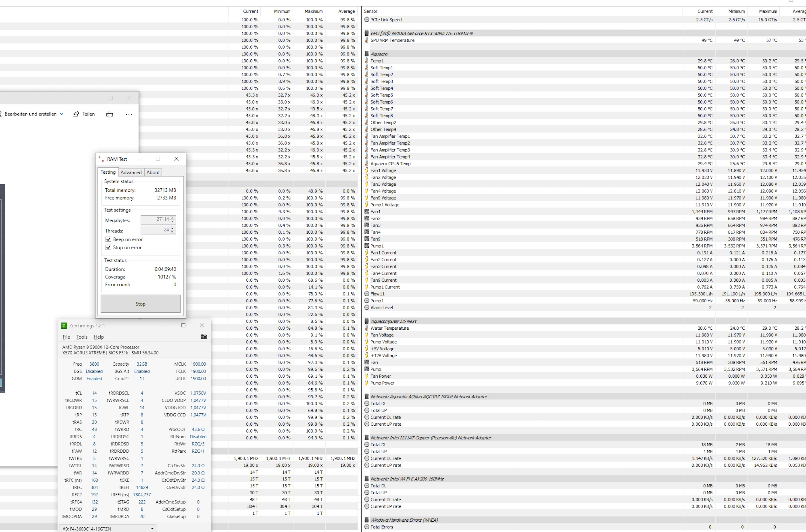Screen dimensions: 806x532
Task: Select the Other Temp9 sensor row
Action: click(x=583, y=129)
